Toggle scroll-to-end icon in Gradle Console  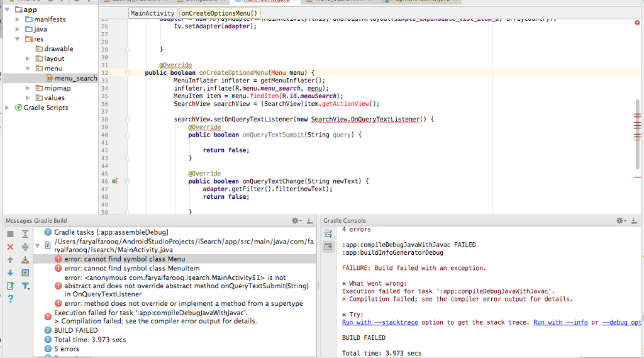328,247
